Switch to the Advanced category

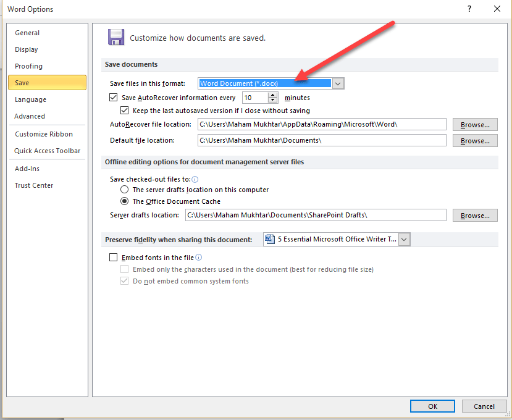pos(30,116)
